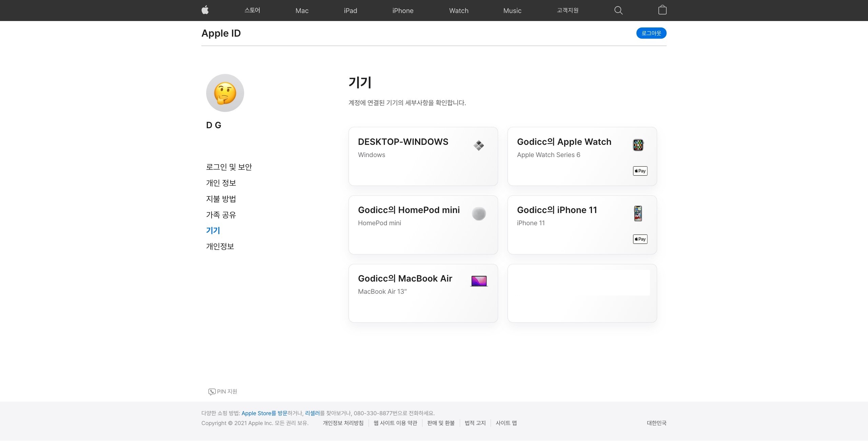Screen dimensions: 868x441
Task: Click Apple Pay badge on Apple Watch card
Action: coord(640,171)
